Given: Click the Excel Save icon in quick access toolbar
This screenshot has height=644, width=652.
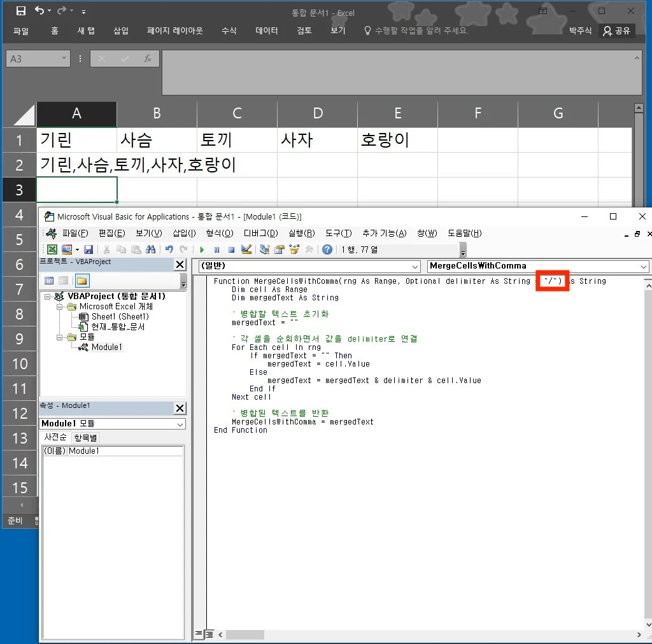Looking at the screenshot, I should click(21, 11).
